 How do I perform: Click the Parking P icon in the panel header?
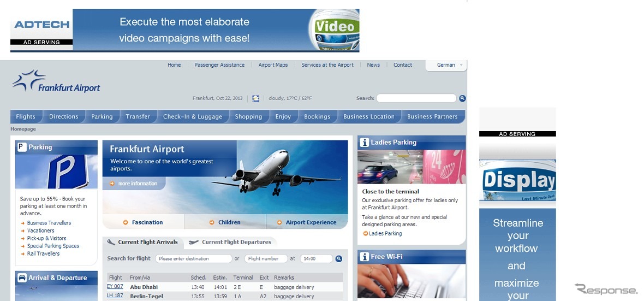[x=22, y=147]
